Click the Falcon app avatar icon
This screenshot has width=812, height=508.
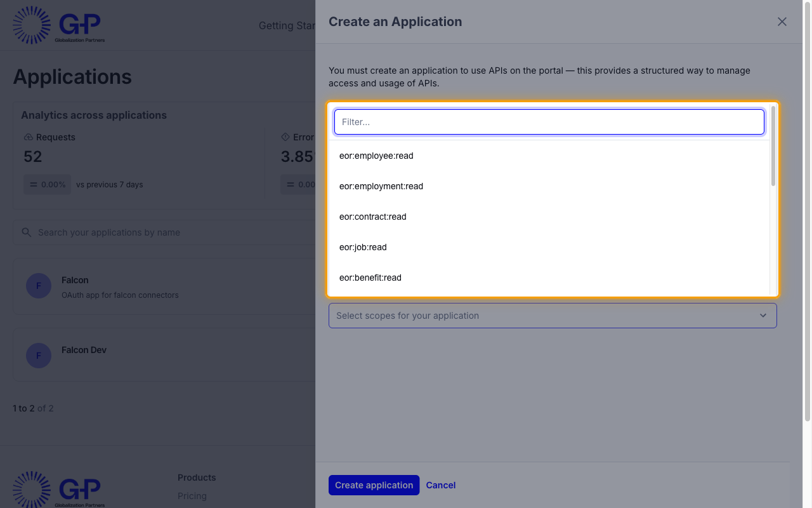click(x=39, y=286)
